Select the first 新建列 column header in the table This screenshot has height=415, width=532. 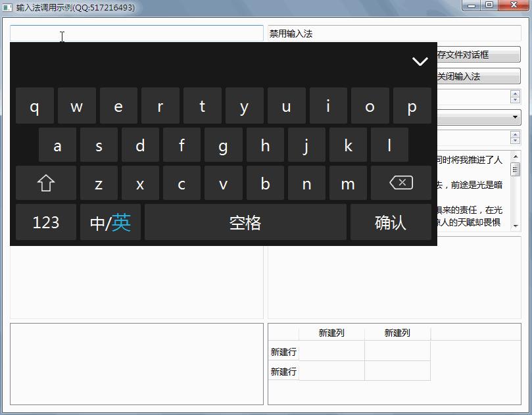[332, 333]
